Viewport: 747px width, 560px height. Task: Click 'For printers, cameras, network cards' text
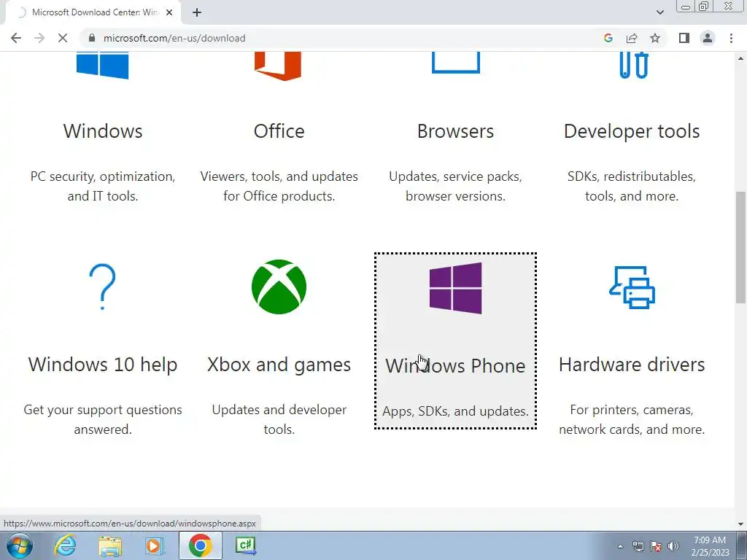pos(632,419)
